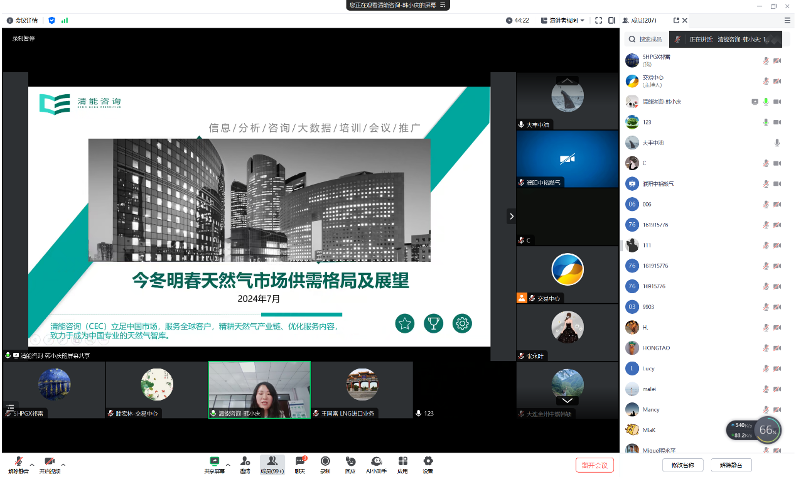The image size is (796, 479).
Task: Expand video options arrow beside camera
Action: point(63,464)
